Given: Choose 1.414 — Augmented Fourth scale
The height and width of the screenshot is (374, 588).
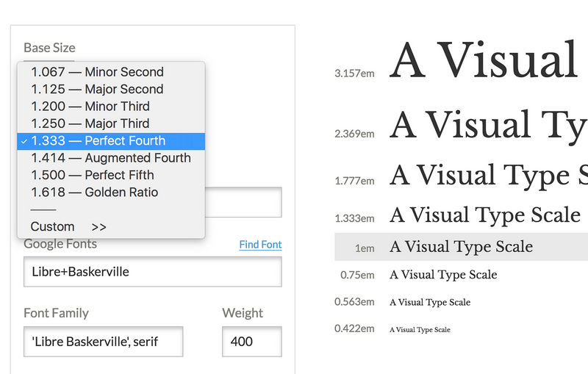Looking at the screenshot, I should 111,158.
